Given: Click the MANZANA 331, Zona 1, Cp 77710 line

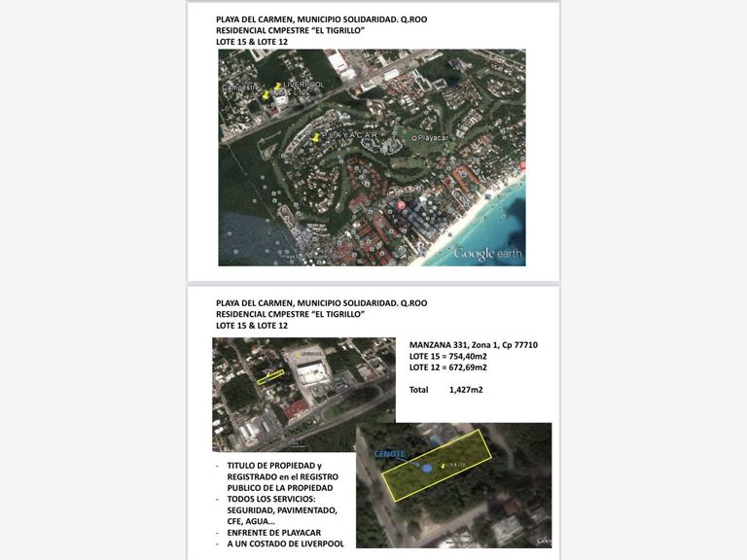Looking at the screenshot, I should coord(473,345).
